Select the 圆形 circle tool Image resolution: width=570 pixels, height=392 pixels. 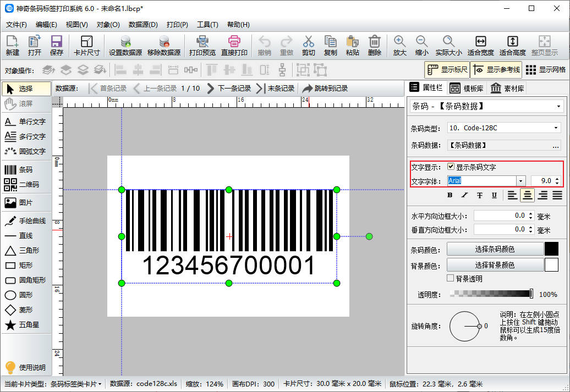(x=26, y=295)
